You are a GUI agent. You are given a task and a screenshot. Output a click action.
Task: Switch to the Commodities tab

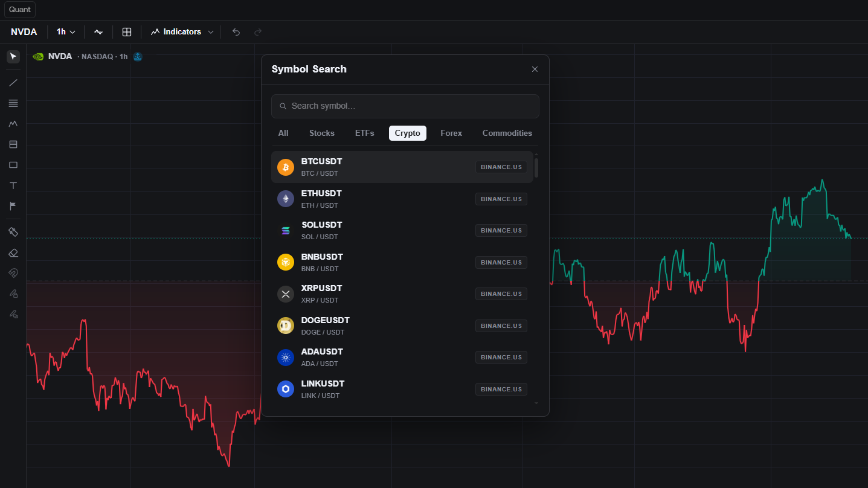point(507,133)
